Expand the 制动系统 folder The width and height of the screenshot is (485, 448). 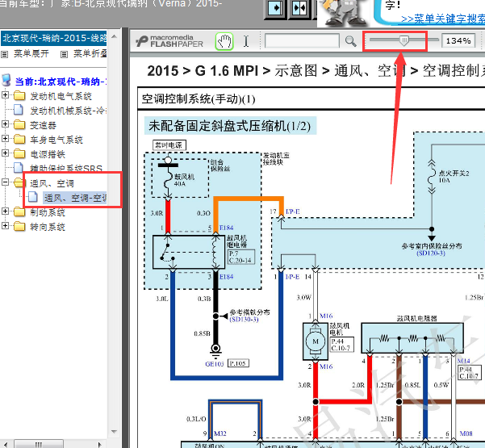(5, 211)
